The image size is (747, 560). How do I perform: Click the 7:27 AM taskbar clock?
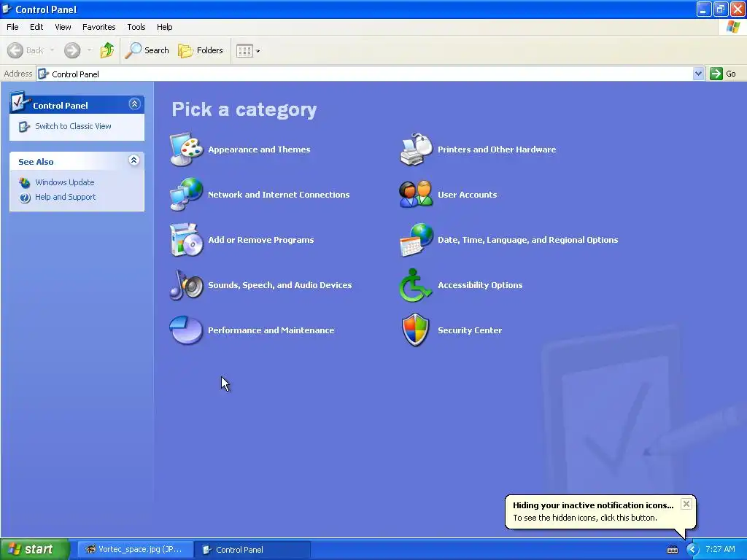tap(720, 549)
